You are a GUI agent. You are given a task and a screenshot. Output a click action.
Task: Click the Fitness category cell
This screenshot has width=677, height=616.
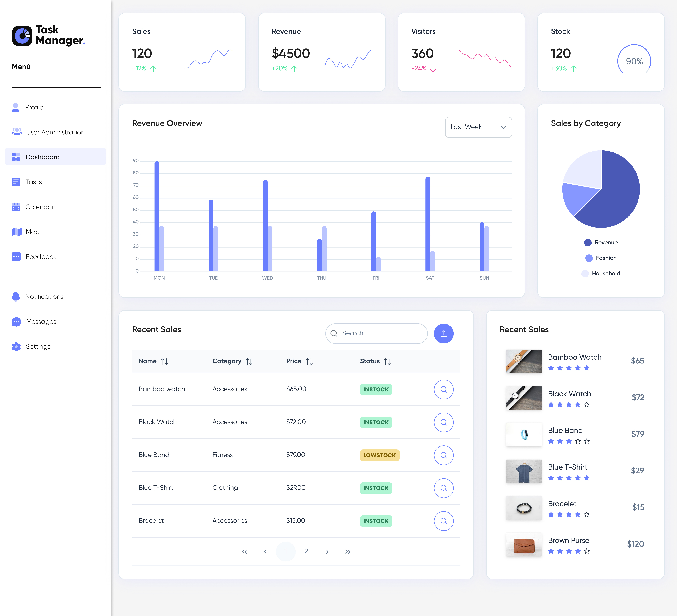pyautogui.click(x=222, y=455)
